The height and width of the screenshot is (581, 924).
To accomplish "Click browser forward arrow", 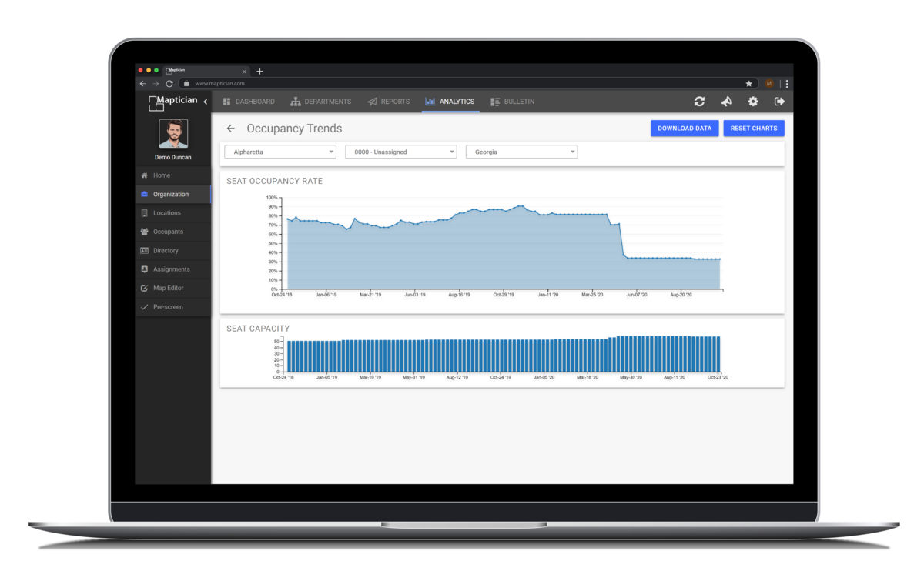I will click(156, 84).
